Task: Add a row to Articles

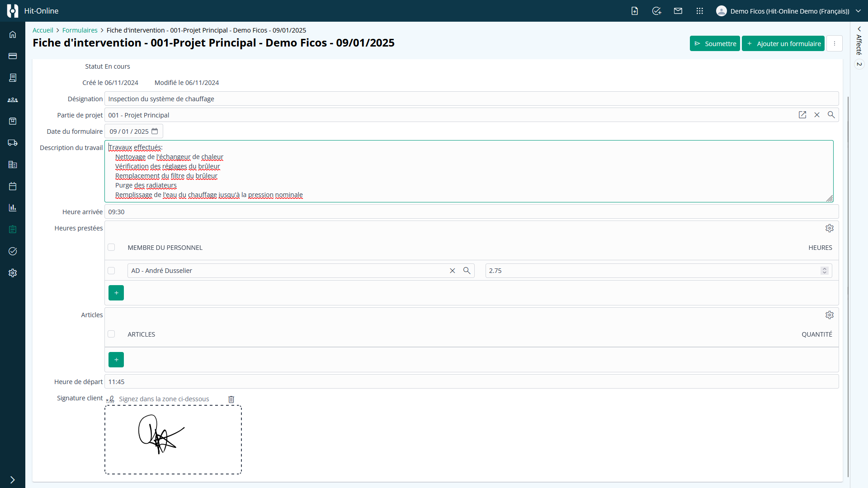Action: 116,360
